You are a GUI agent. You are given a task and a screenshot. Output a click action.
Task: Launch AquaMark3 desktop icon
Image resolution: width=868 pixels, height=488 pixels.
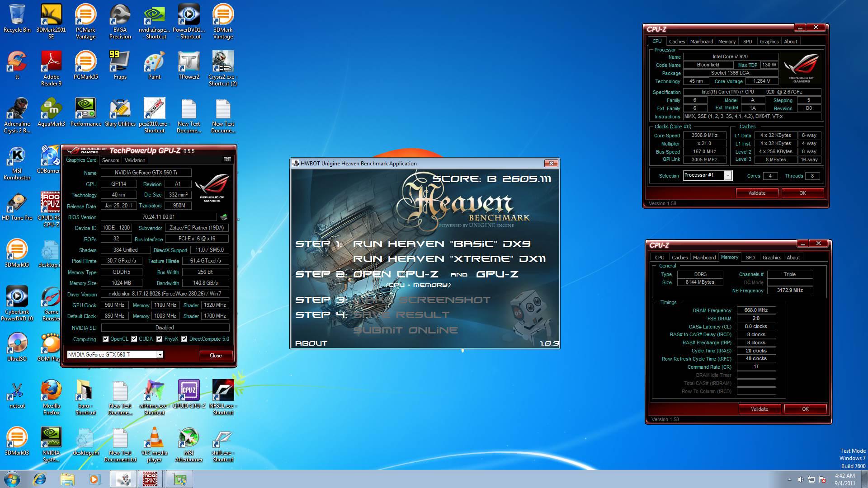coord(51,112)
